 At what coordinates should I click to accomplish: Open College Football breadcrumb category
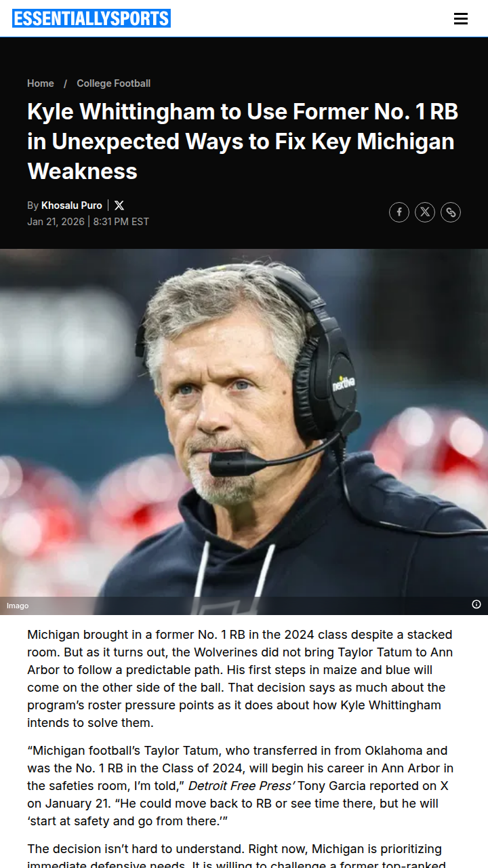(114, 83)
